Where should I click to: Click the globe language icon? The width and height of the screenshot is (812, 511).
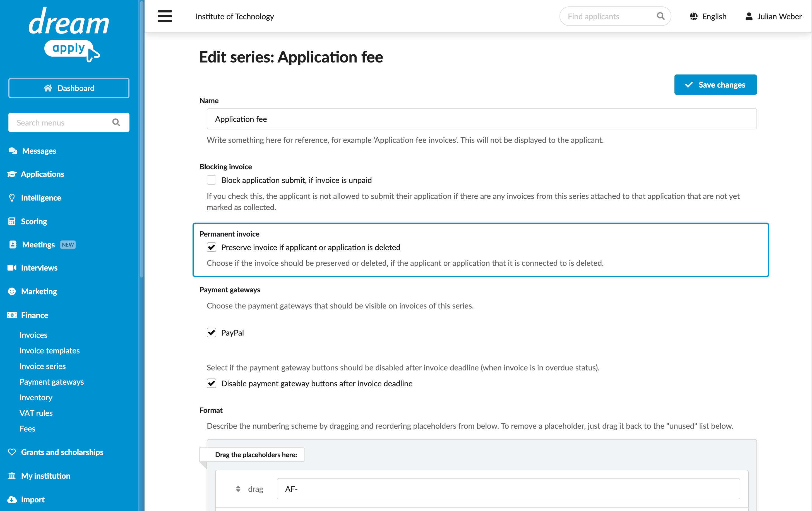click(x=694, y=16)
